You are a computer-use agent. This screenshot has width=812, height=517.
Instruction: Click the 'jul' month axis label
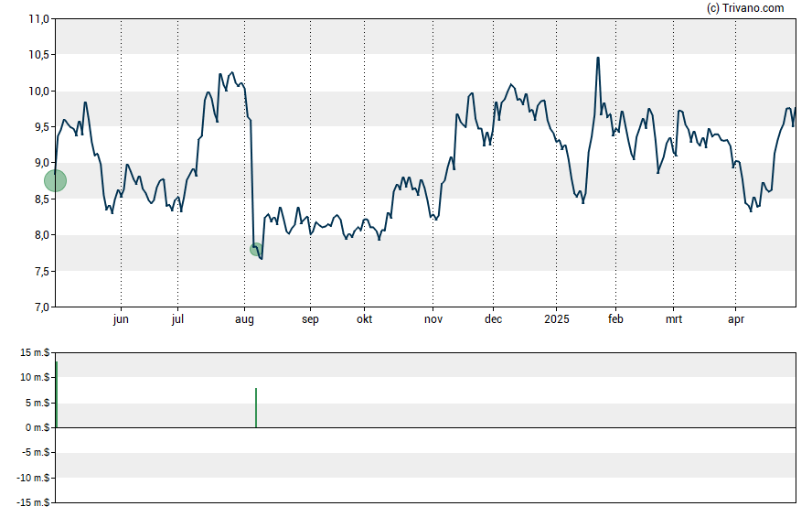[177, 319]
